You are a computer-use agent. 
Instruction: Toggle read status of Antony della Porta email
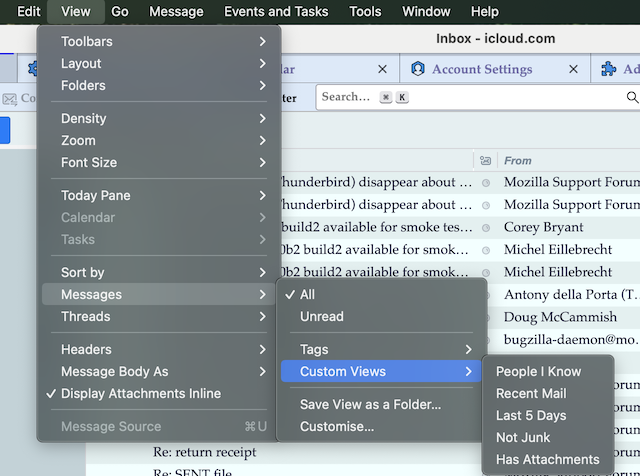tap(487, 295)
